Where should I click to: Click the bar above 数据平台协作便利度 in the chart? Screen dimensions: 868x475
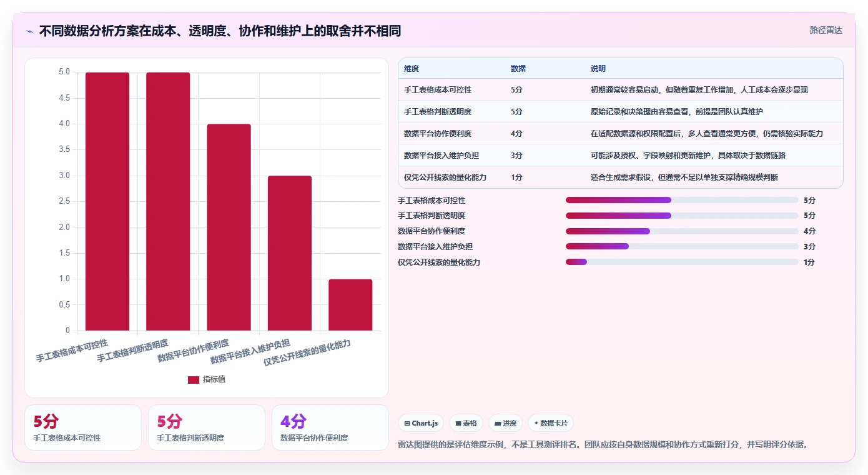[229, 227]
